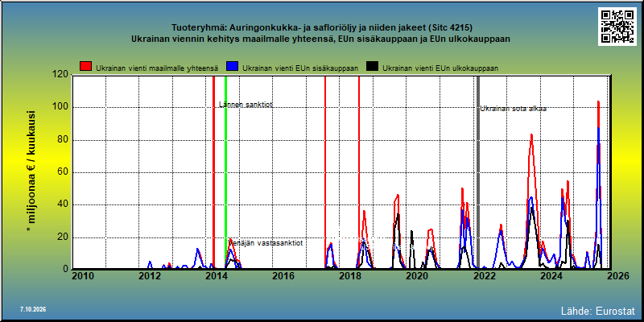Click the date stamp '7.10.2026'
The width and height of the screenshot is (644, 322).
pyautogui.click(x=33, y=309)
